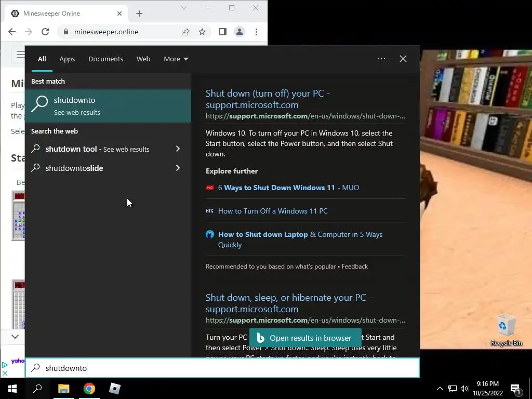The width and height of the screenshot is (532, 399).
Task: Open File Explorer from the taskbar
Action: [x=63, y=389]
